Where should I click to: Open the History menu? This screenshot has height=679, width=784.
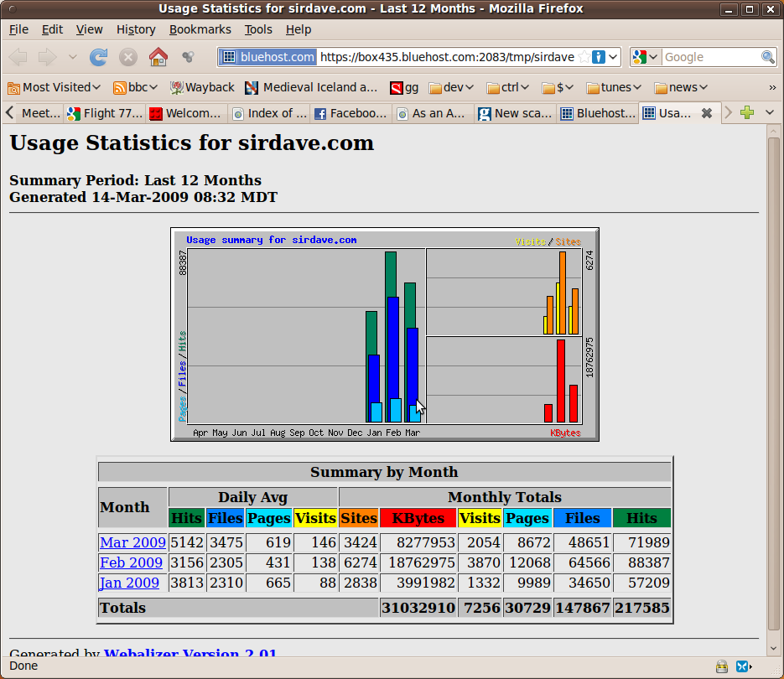(136, 29)
